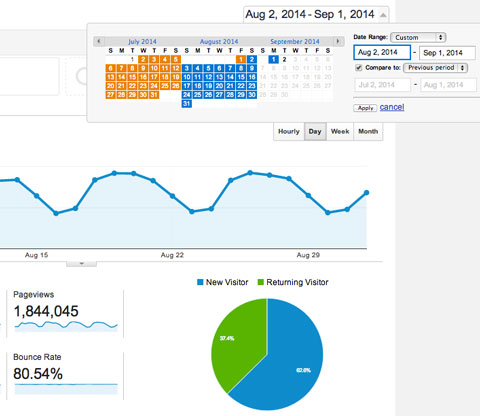Click the Aug 22 axis label
This screenshot has height=416, width=480.
point(172,255)
